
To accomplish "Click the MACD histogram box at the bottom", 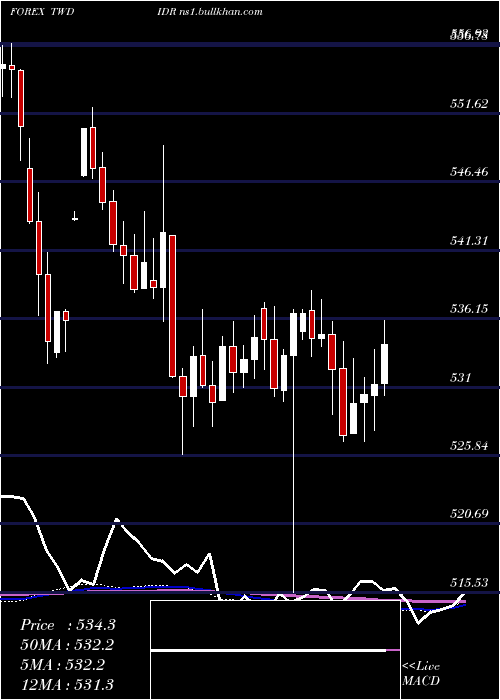I will 275,650.
